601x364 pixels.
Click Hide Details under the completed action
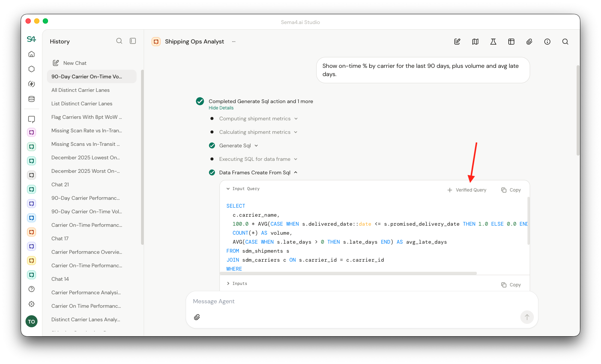coord(221,108)
